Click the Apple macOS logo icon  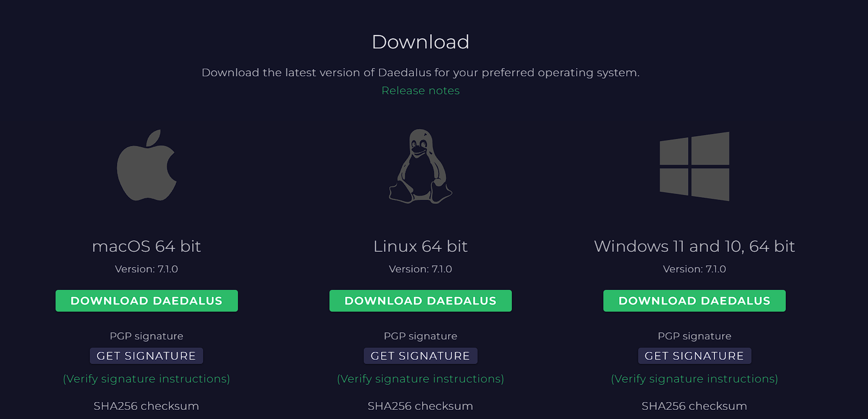pos(146,166)
